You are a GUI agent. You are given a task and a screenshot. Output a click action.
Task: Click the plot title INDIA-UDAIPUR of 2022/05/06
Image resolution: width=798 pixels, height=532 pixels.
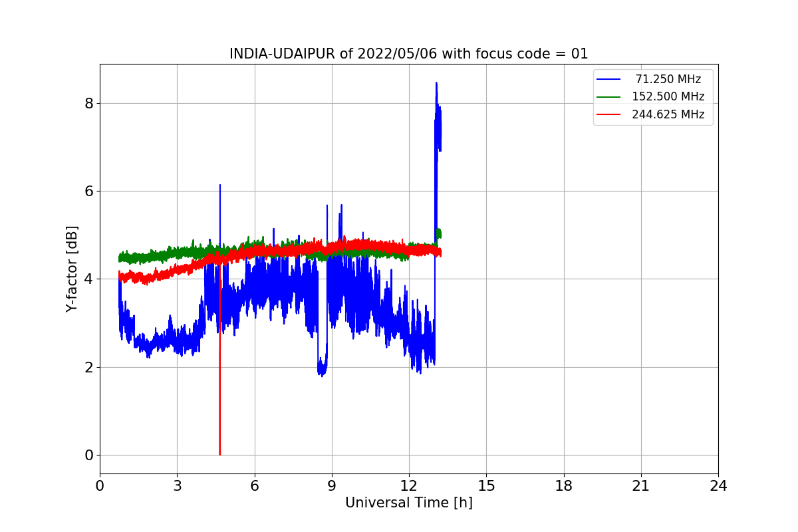(x=408, y=54)
